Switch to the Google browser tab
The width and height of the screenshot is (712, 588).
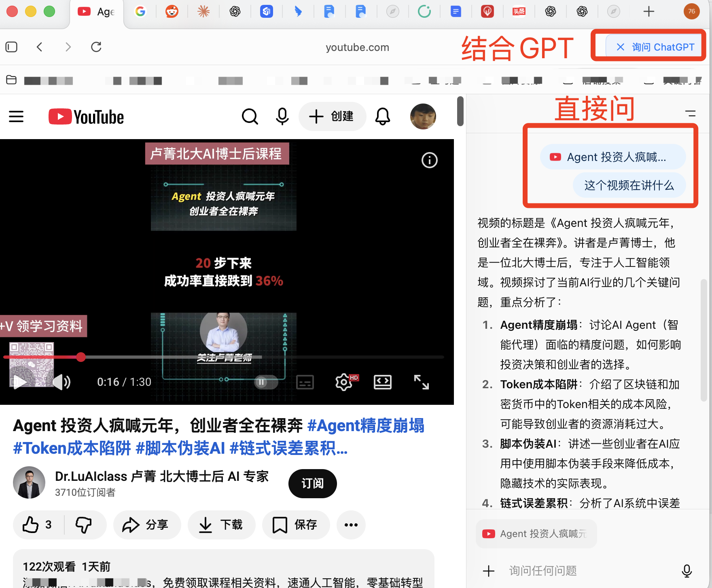[140, 12]
